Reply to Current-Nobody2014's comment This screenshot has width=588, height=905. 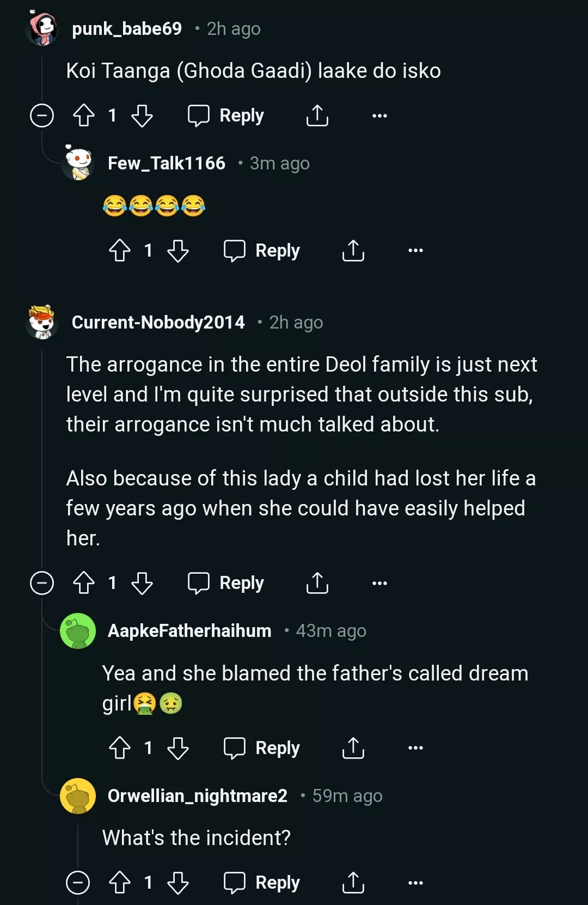226,583
